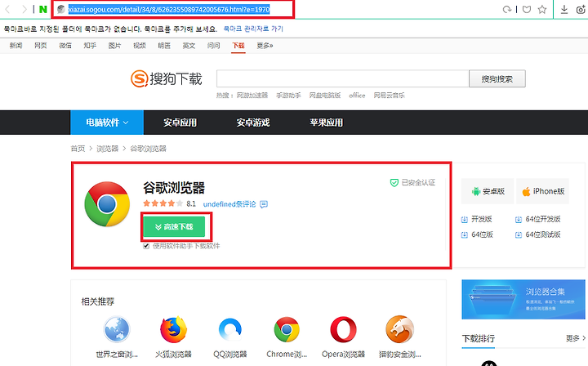Open browser downloads arrow icon
This screenshot has height=366, width=588.
[x=564, y=9]
